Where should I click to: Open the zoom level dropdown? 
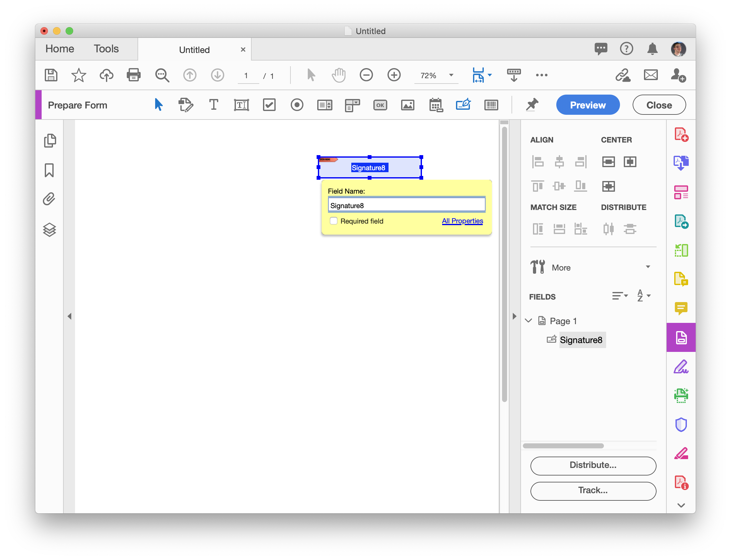pyautogui.click(x=451, y=75)
